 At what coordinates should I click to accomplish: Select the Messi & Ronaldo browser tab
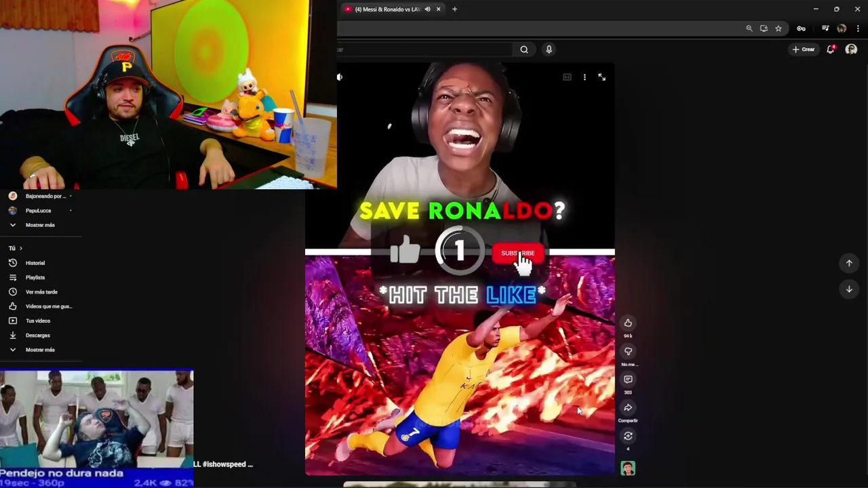387,9
